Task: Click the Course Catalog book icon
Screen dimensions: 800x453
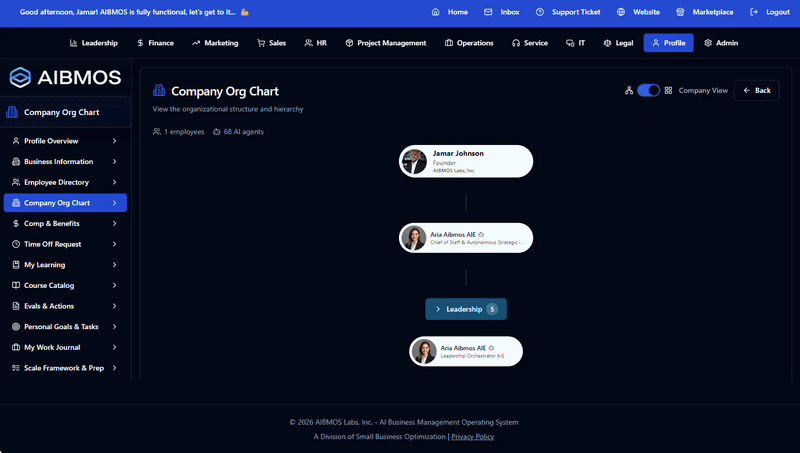Action: [16, 285]
